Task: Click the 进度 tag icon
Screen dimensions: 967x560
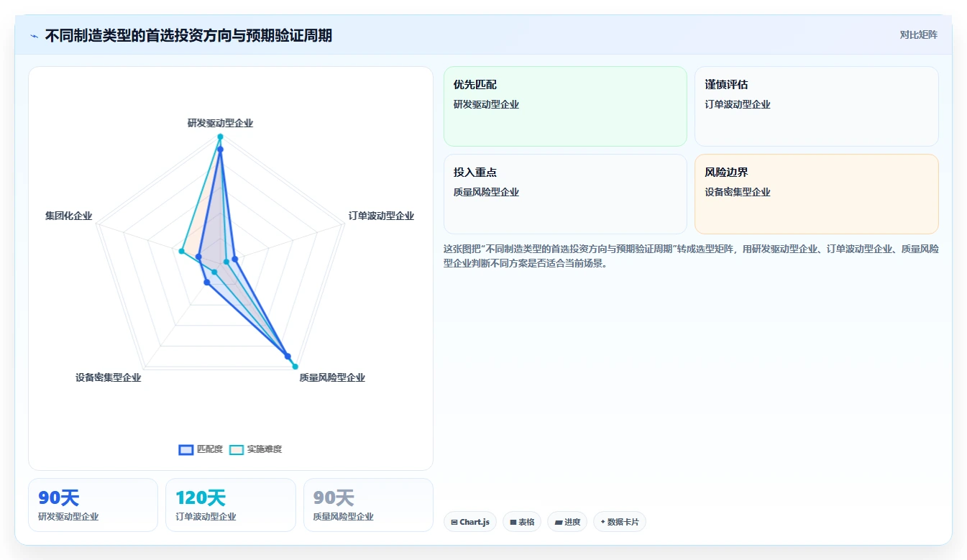Action: point(559,522)
